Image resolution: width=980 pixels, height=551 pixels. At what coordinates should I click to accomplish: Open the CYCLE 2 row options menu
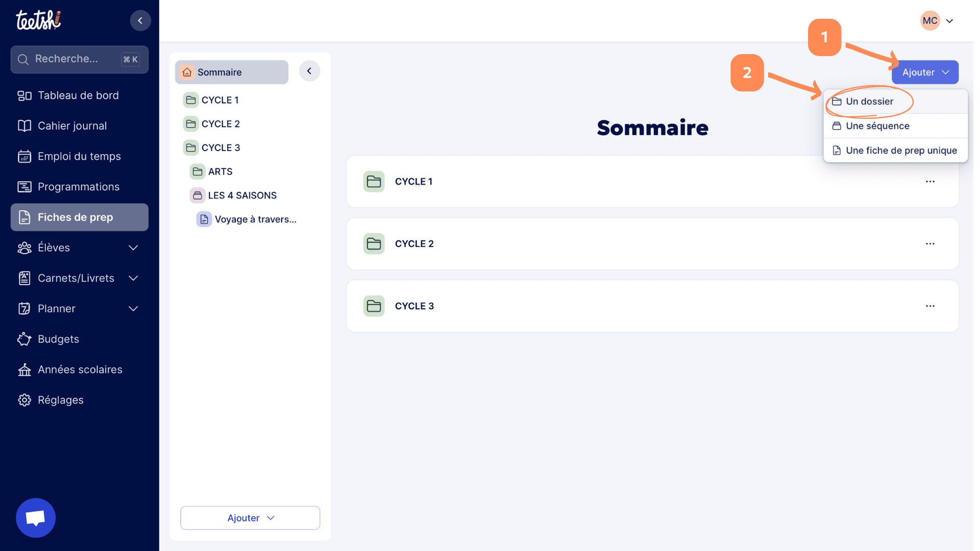(x=930, y=244)
